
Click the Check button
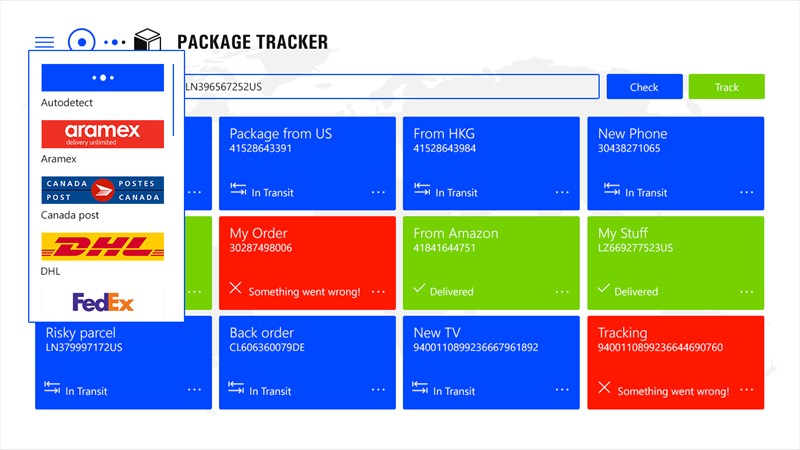644,87
